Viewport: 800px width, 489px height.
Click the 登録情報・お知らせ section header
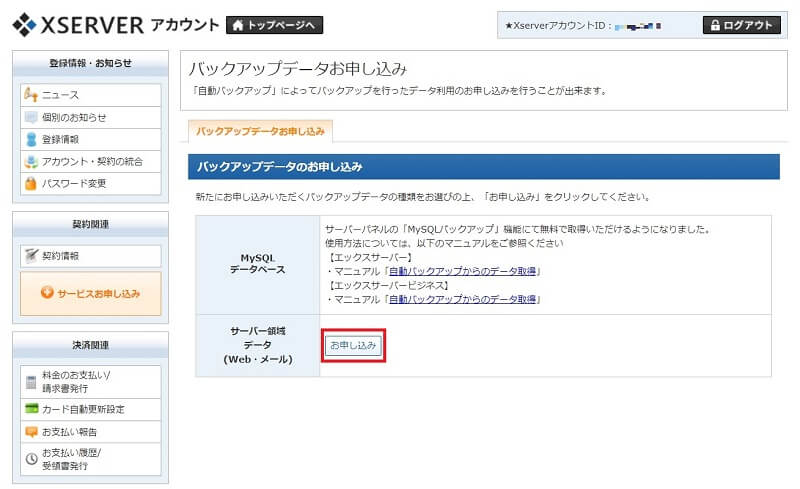pyautogui.click(x=90, y=63)
